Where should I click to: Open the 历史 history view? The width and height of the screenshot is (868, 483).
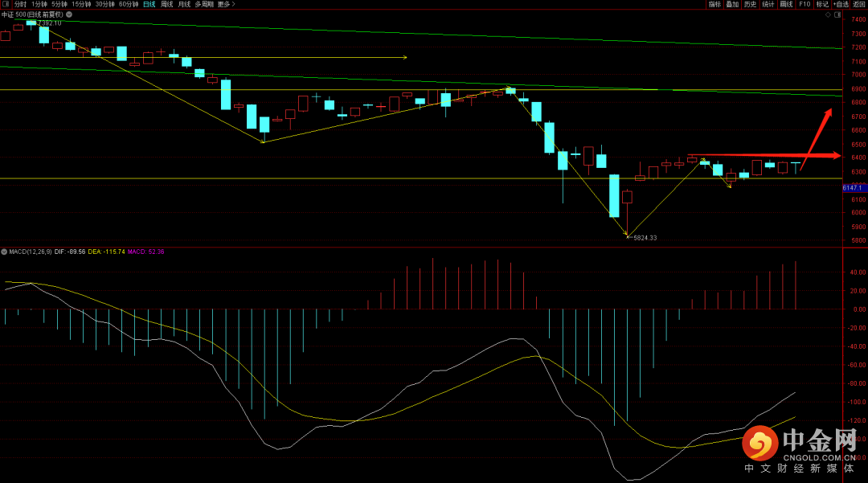click(x=750, y=4)
